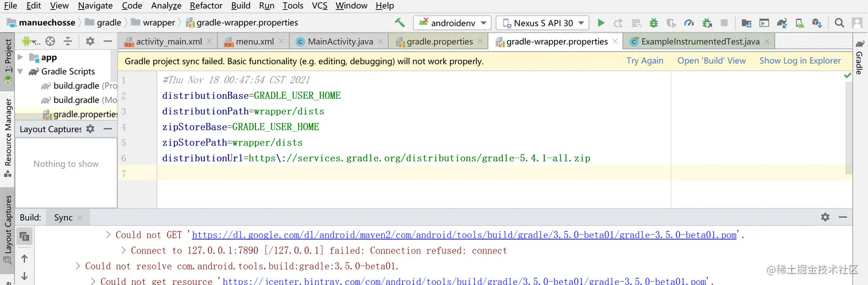The image size is (868, 285).
Task: Hide the Project panel with minus icon
Action: coord(107,41)
